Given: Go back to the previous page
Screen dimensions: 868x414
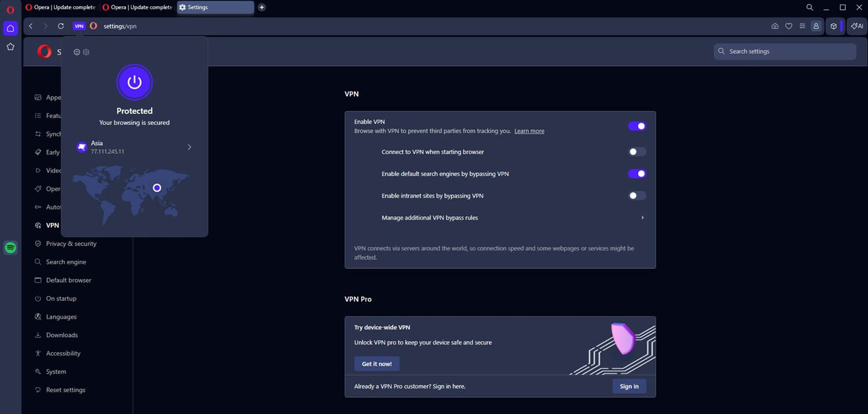Looking at the screenshot, I should tap(31, 26).
